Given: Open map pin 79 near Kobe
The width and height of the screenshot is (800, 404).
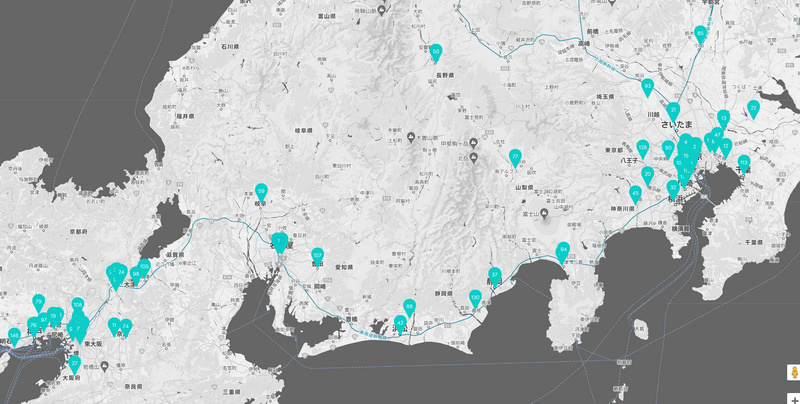Looking at the screenshot, I should pos(38,303).
